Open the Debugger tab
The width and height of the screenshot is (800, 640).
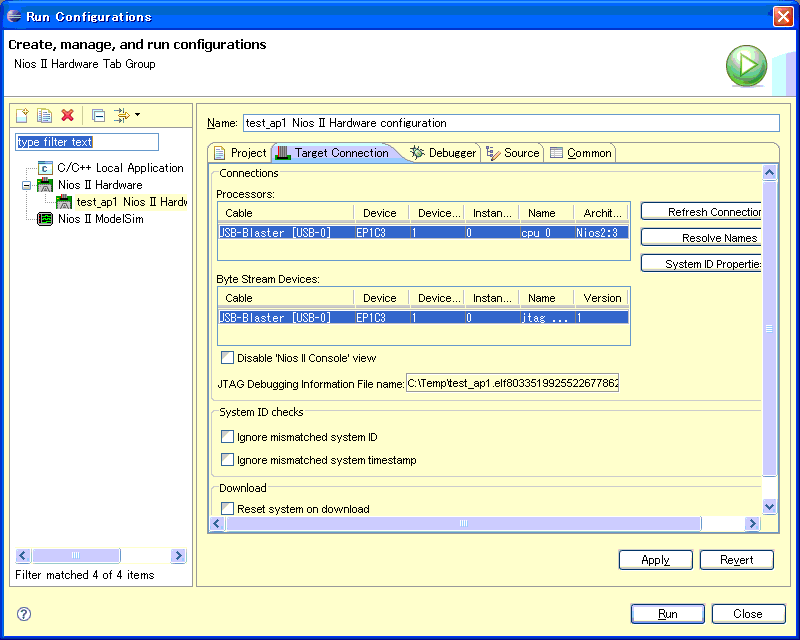444,153
